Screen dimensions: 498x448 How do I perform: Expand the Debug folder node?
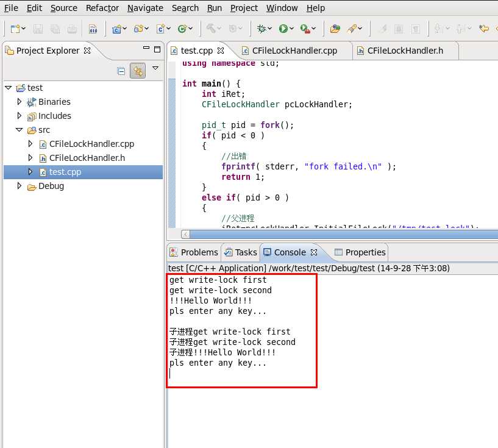tap(20, 186)
